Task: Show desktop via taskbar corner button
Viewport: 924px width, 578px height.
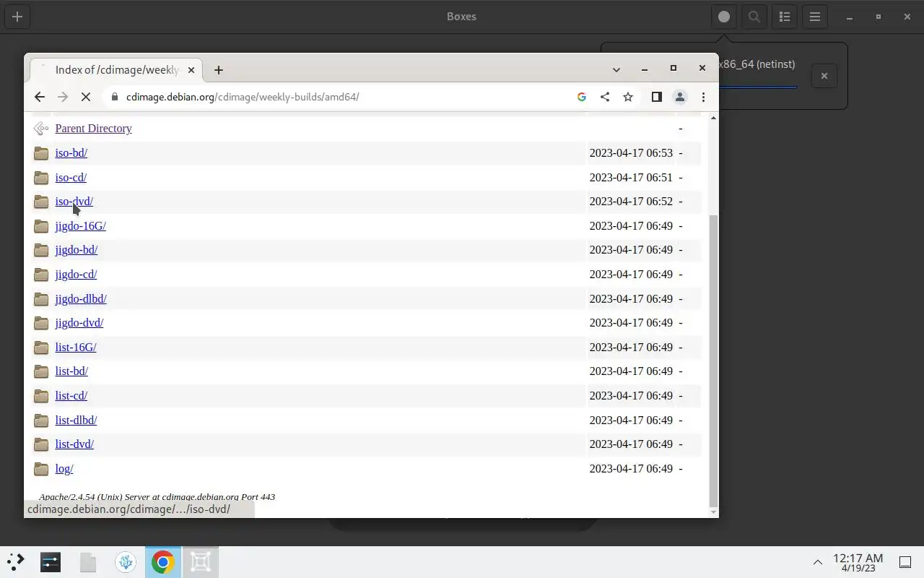Action: 905,562
